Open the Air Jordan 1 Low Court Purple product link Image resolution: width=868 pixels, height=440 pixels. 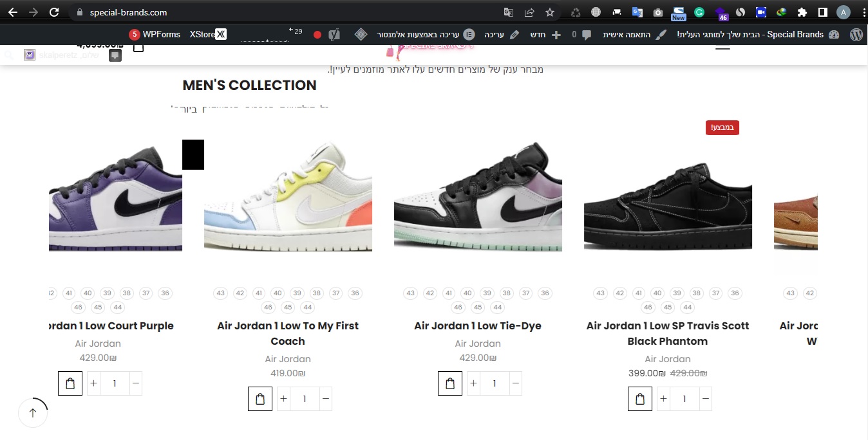point(111,326)
